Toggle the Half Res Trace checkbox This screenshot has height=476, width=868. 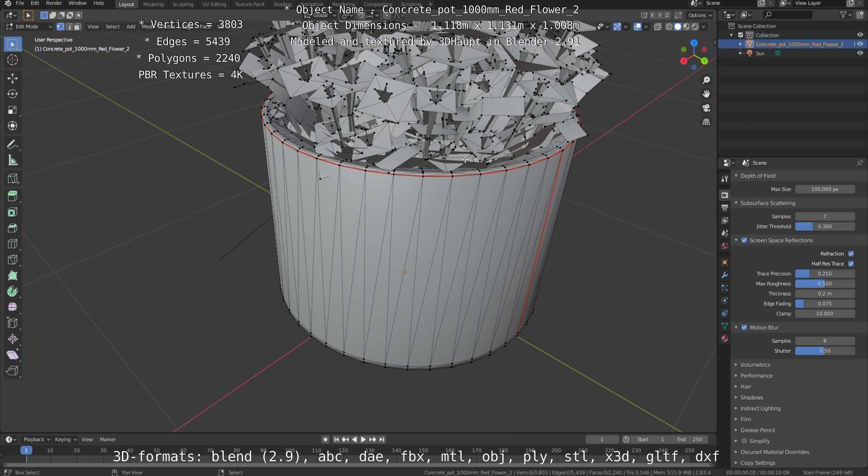[x=851, y=264]
